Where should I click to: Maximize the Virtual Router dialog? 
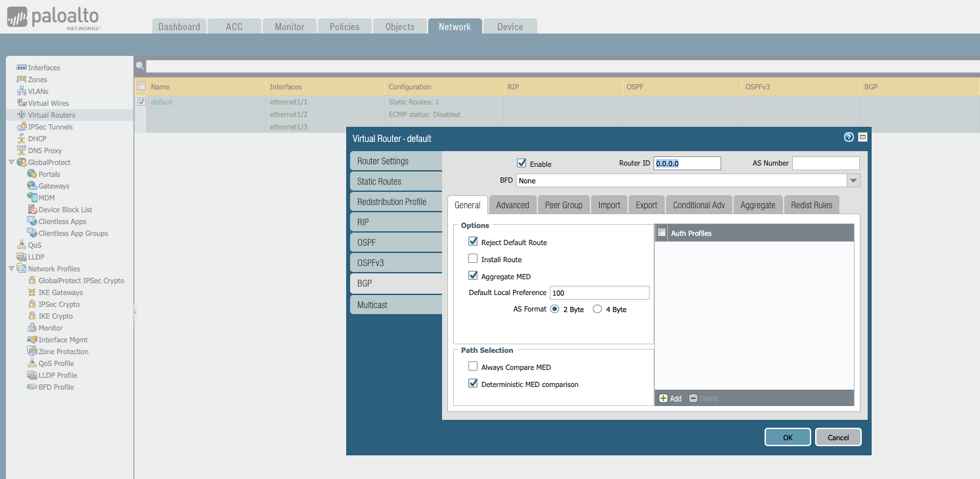click(862, 137)
